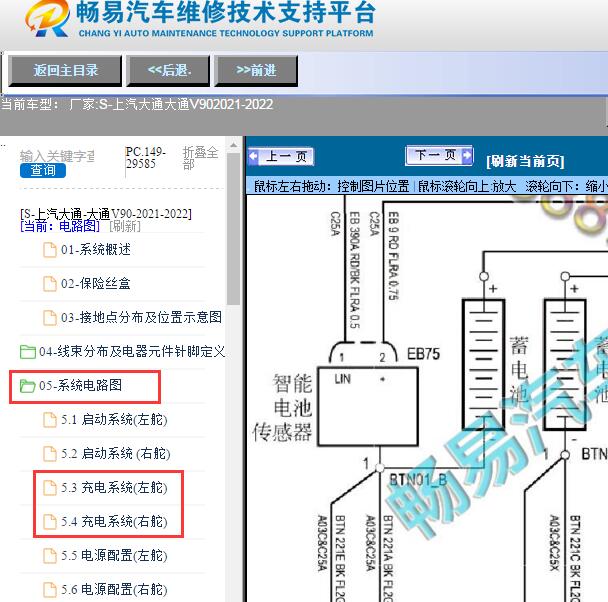Click the document icon beside 5.2 启动系统(右舵)

[50, 454]
